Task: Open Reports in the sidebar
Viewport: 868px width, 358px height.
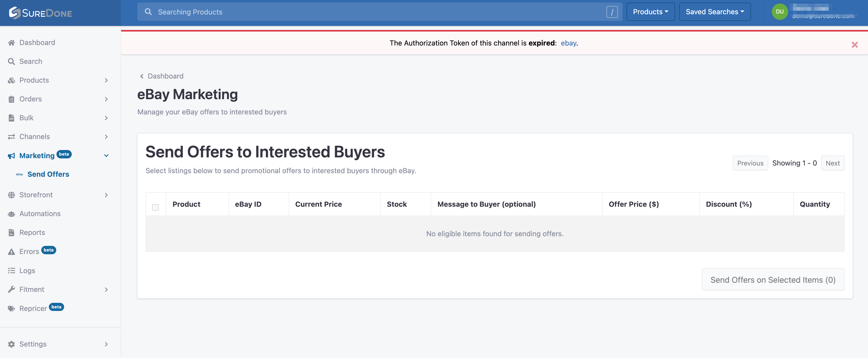Action: tap(32, 233)
